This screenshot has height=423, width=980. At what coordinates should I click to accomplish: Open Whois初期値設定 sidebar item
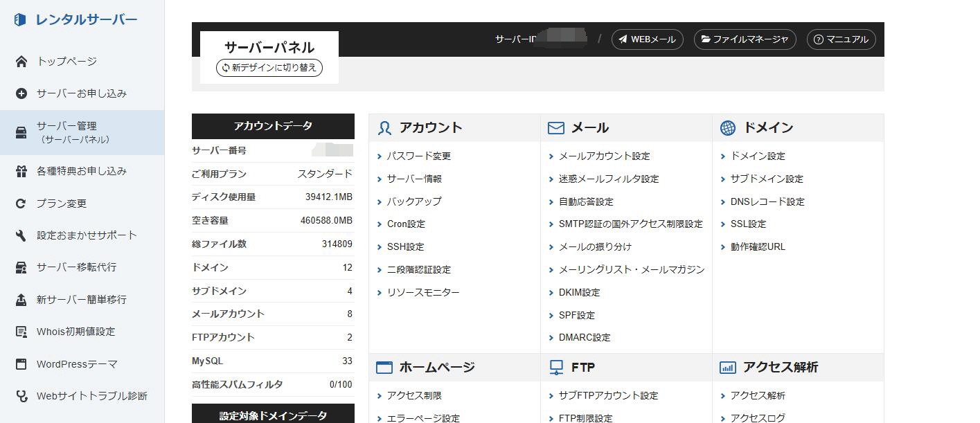82,332
